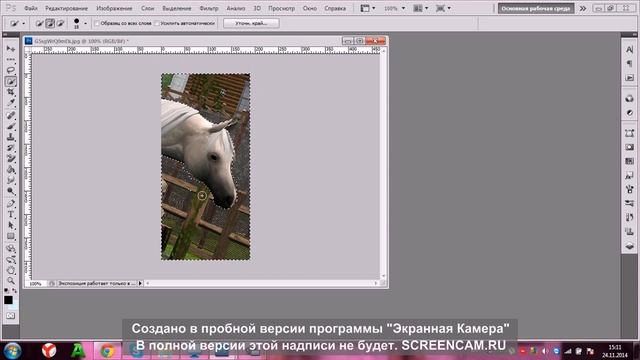Image resolution: width=640 pixels, height=360 pixels.
Task: Open the Выделение menu
Action: (x=177, y=8)
